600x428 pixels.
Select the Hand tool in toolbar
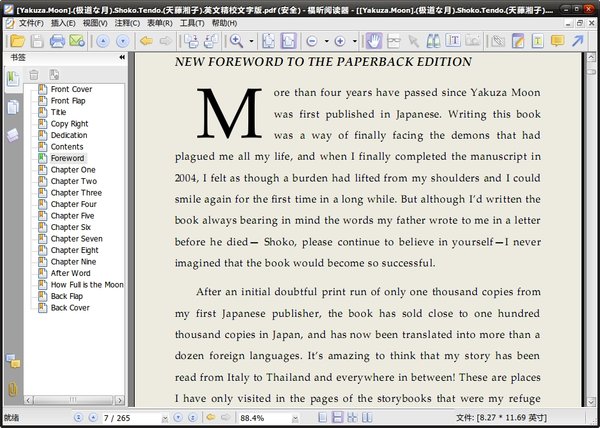tap(375, 41)
